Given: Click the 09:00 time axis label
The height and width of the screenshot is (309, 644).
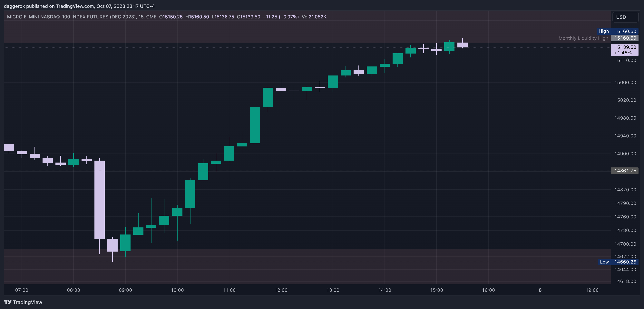Looking at the screenshot, I should pos(125,290).
